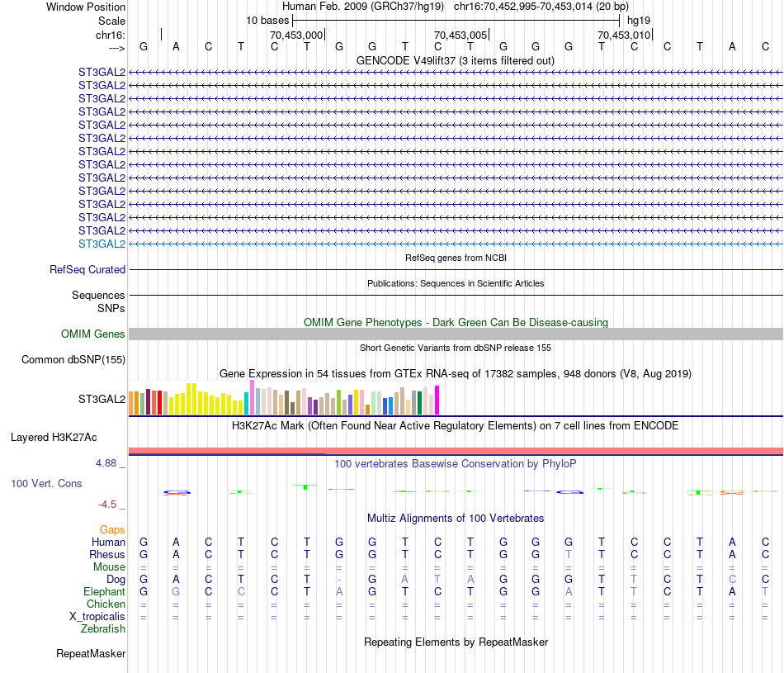Click the orange Gaps label
The height and width of the screenshot is (673, 784).
tap(112, 529)
